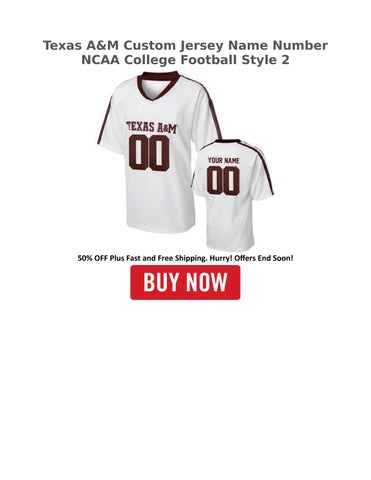Image resolution: width=371 pixels, height=480 pixels.
Task: Click the front-view white jersey image
Action: pyautogui.click(x=157, y=152)
